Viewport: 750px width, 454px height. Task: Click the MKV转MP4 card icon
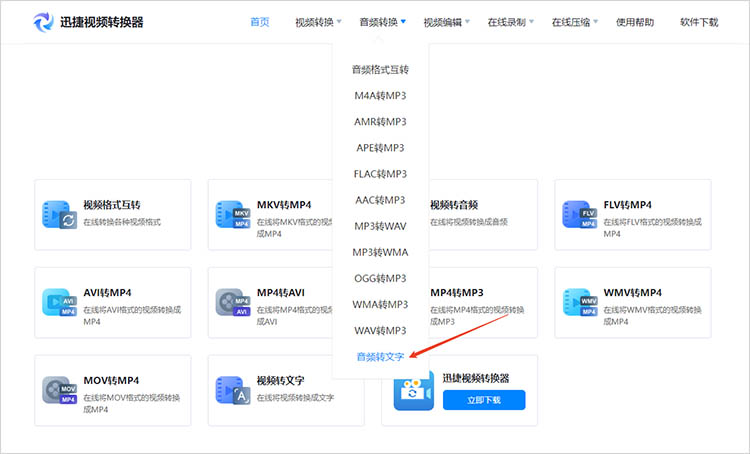(233, 214)
